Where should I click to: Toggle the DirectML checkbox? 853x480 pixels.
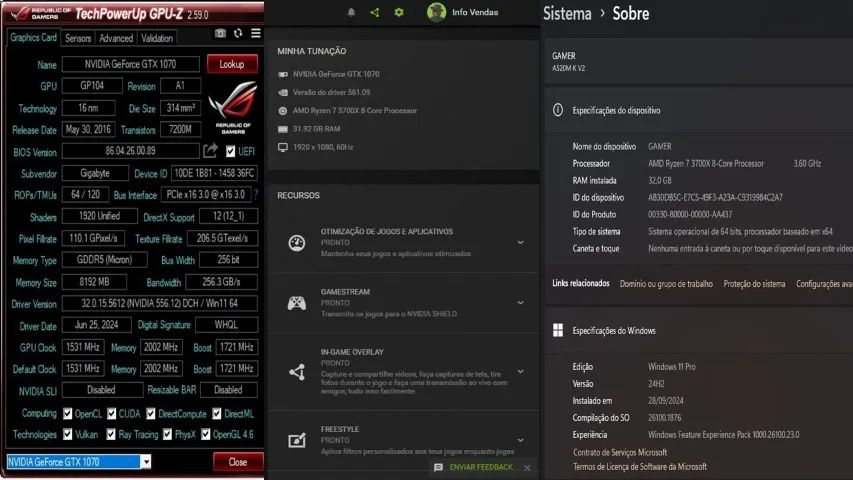coord(217,414)
